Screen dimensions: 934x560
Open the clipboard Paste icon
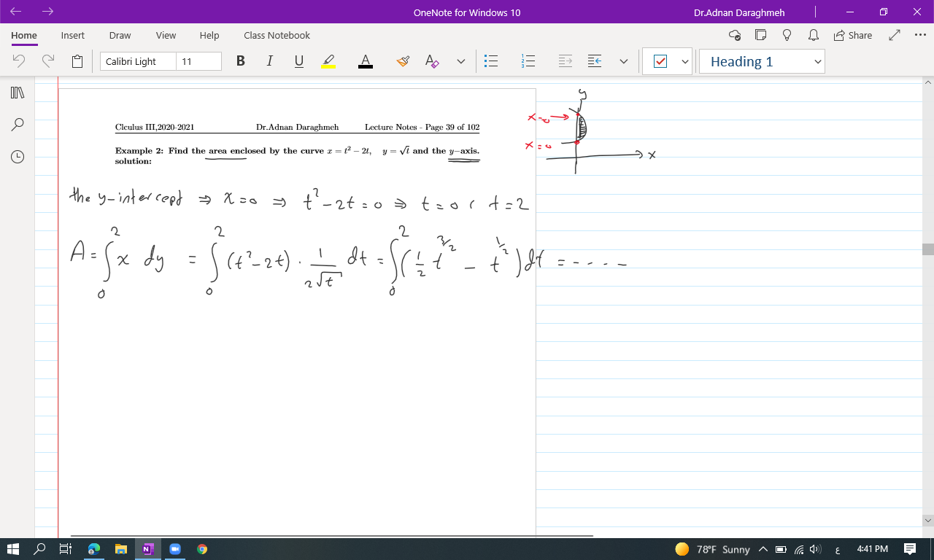tap(77, 61)
